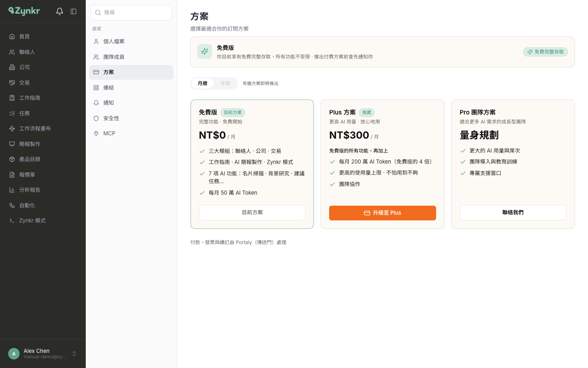Click the text 更高的使用量上限 · 不怕用到不夠
Screen dimensions: 588x368
(379, 173)
